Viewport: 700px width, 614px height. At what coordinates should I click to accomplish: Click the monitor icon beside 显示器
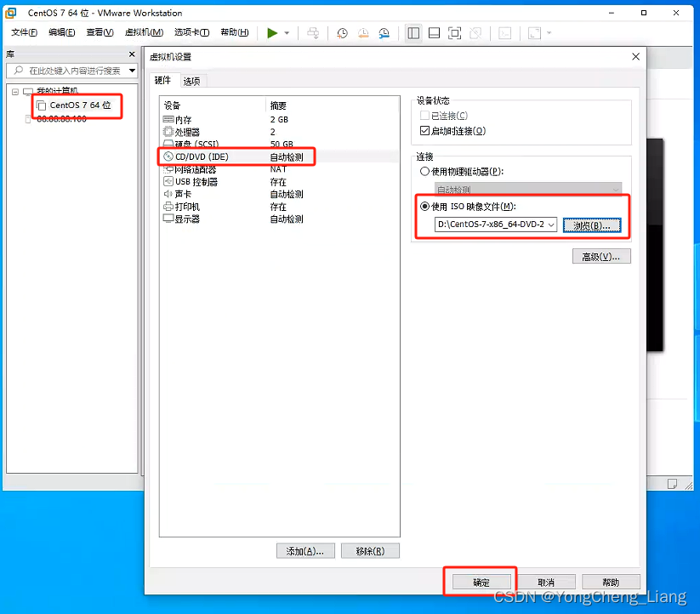(168, 219)
